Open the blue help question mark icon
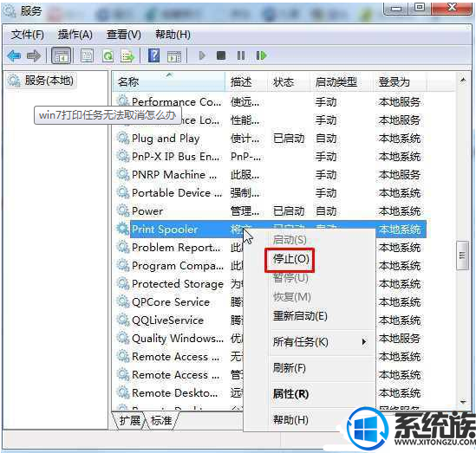The width and height of the screenshot is (476, 453). pyautogui.click(x=154, y=55)
